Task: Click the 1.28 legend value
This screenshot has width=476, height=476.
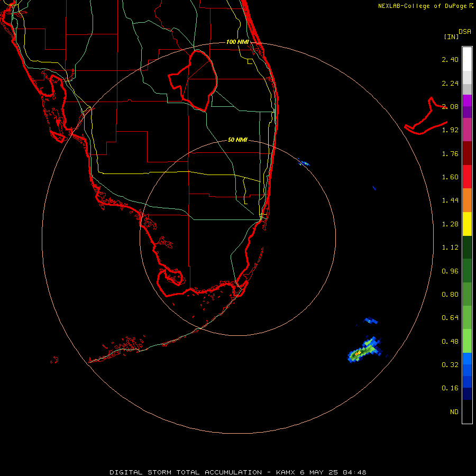Action: click(450, 224)
